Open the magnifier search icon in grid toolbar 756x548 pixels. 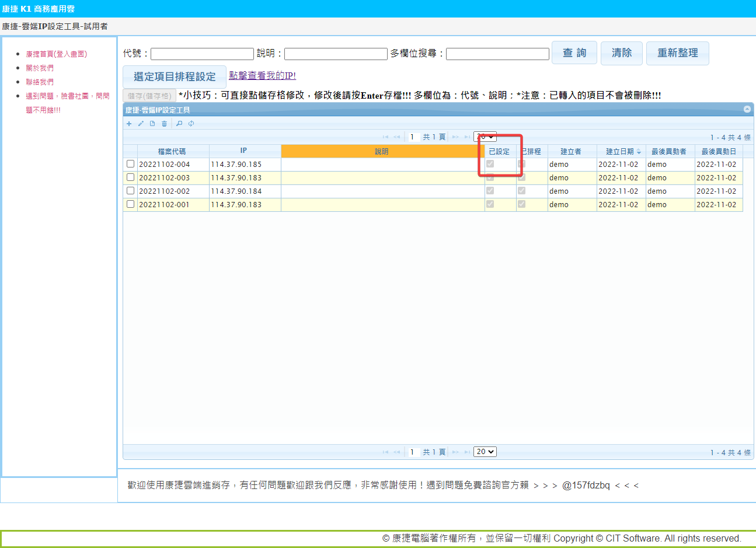[179, 124]
